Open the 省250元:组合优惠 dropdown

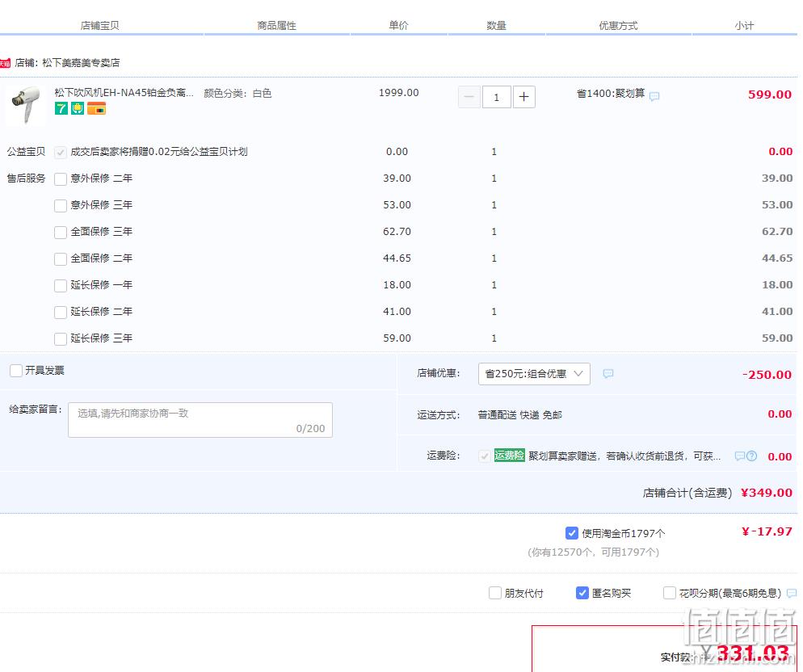coord(534,374)
